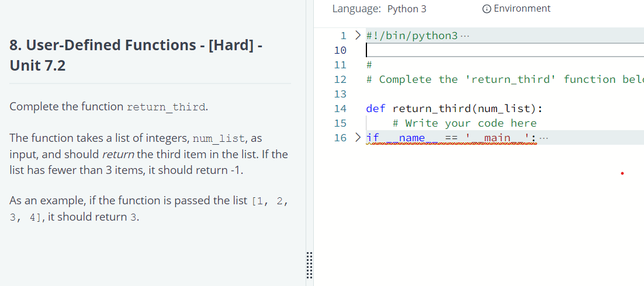Click the 'num_list' code word in description

[x=219, y=139]
